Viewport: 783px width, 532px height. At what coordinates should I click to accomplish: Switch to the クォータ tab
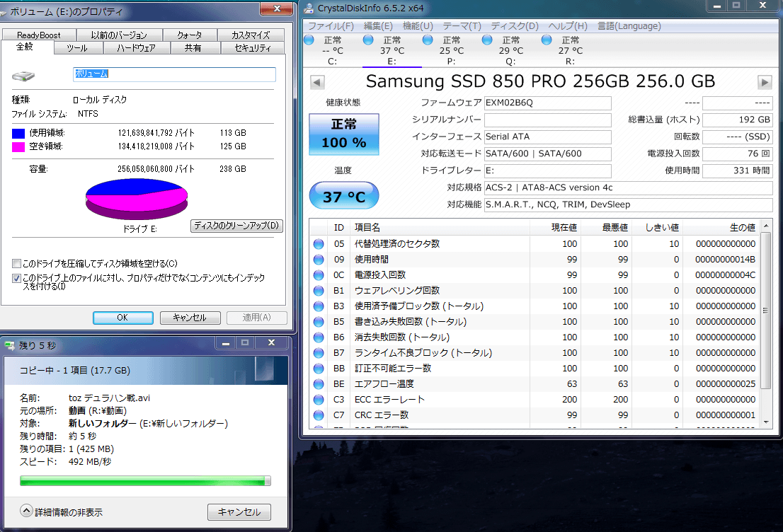click(190, 35)
